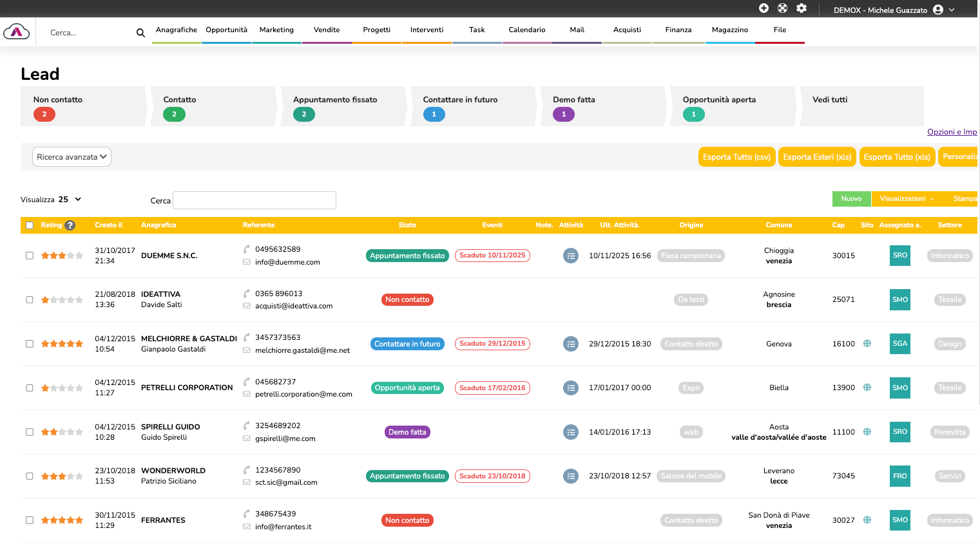Open the settings gear icon

coord(802,8)
